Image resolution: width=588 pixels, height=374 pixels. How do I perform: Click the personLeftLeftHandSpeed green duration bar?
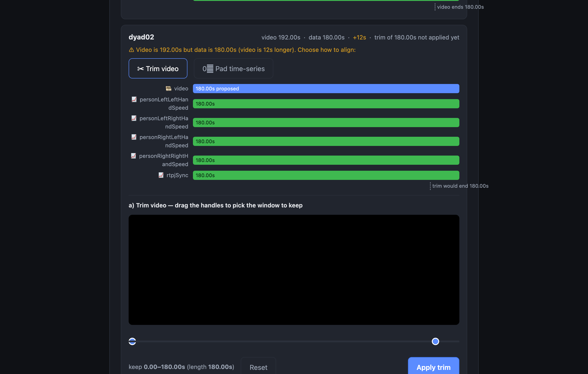326,104
